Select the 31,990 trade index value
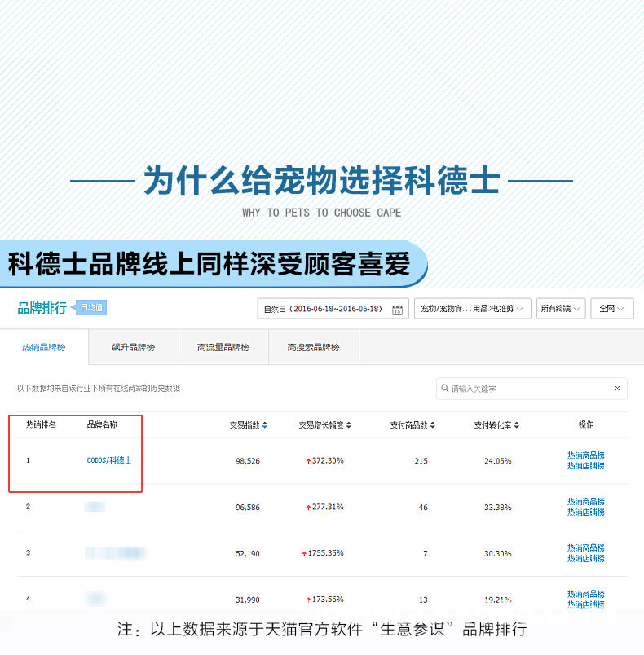The height and width of the screenshot is (655, 644). [248, 600]
